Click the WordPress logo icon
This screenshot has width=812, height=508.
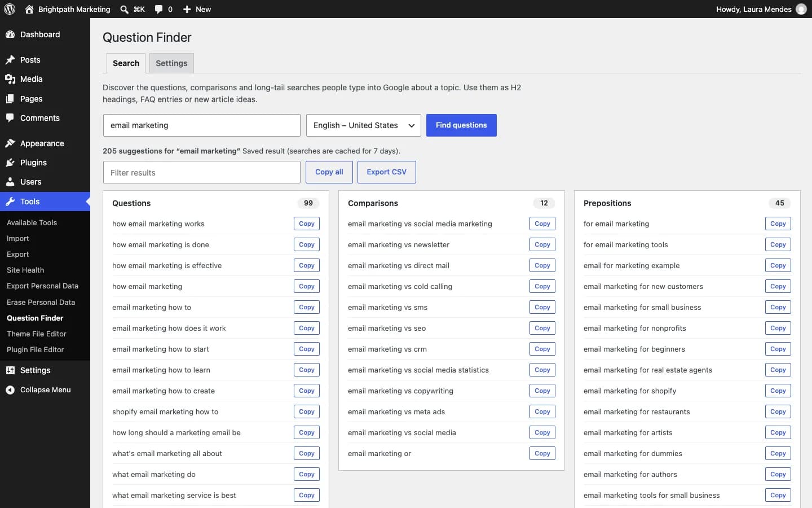point(10,9)
